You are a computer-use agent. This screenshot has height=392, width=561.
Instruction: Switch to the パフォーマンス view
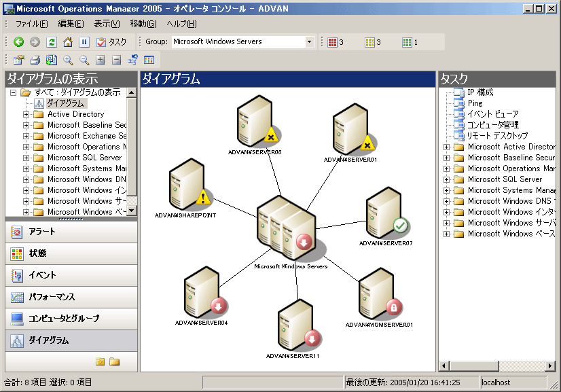pyautogui.click(x=71, y=297)
